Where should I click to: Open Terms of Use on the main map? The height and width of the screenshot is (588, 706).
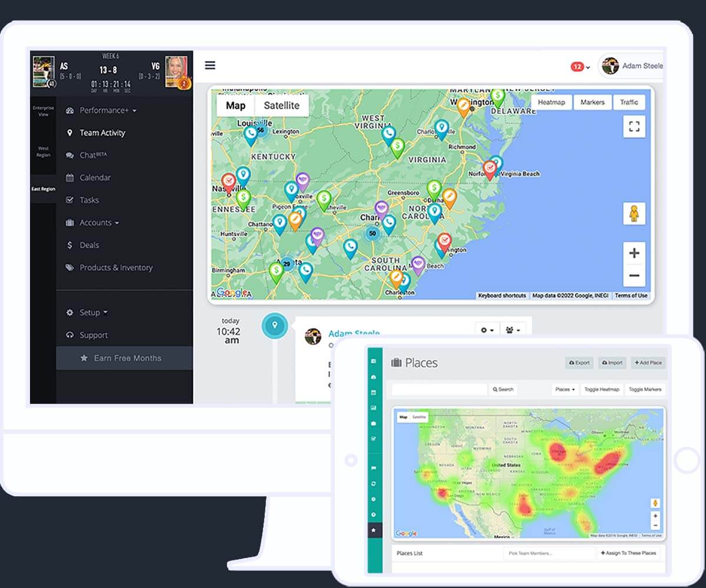tap(631, 296)
